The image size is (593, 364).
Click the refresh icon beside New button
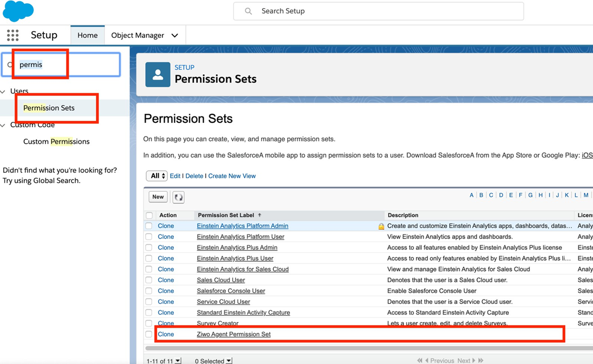(x=179, y=197)
